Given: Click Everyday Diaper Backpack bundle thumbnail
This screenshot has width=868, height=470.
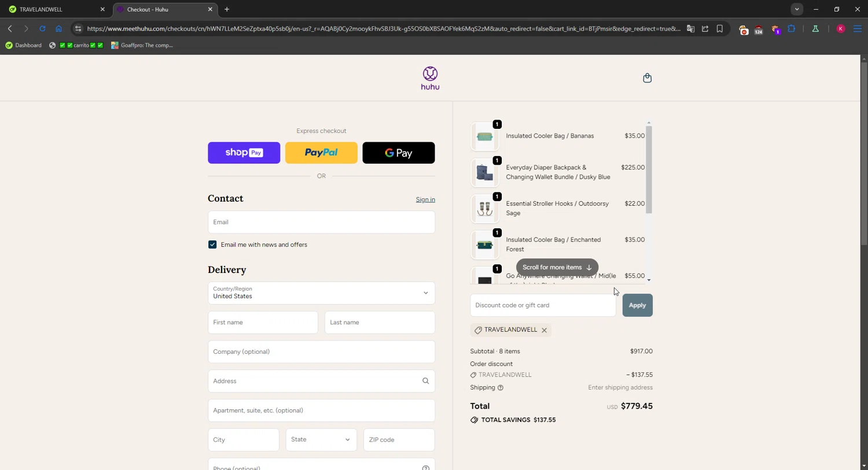Looking at the screenshot, I should click(485, 173).
